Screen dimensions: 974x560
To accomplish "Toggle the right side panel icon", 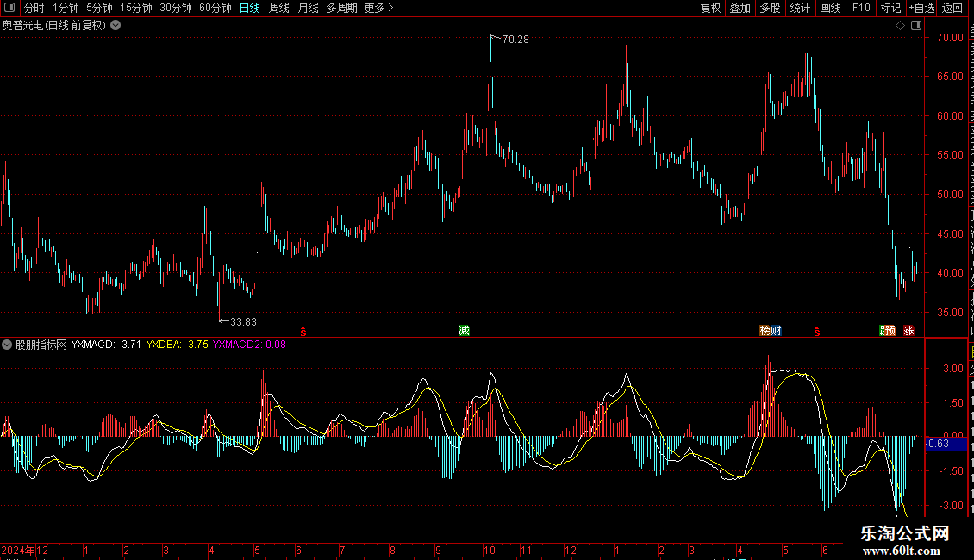I will pos(916,25).
